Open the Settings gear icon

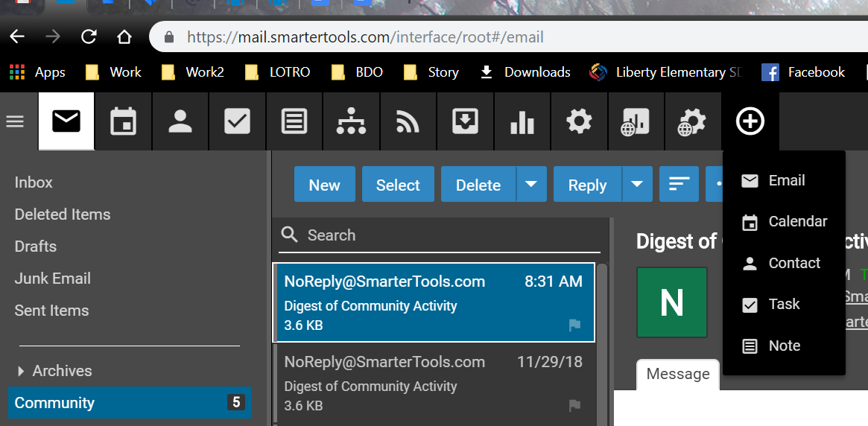[579, 121]
